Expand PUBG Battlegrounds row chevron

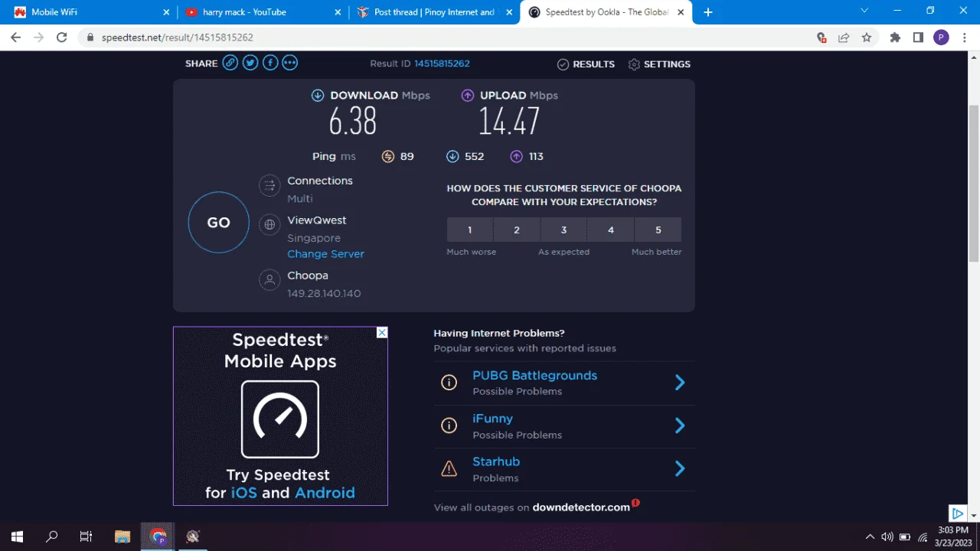tap(680, 383)
